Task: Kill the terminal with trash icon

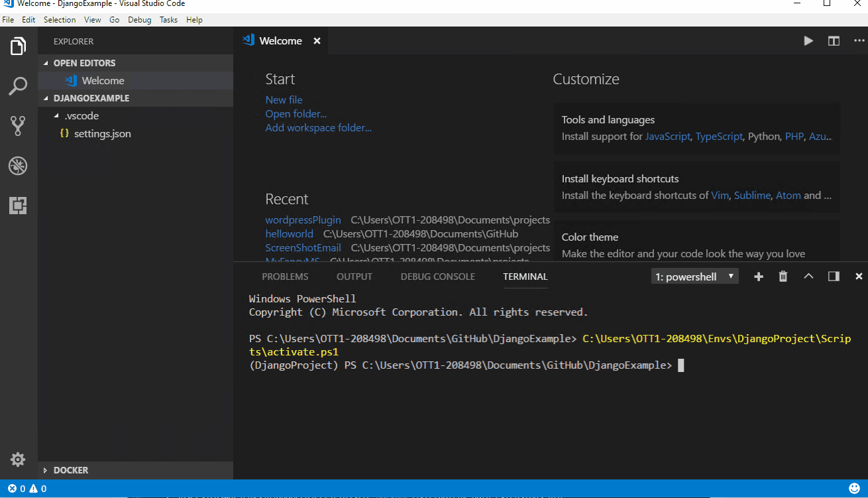Action: tap(783, 277)
